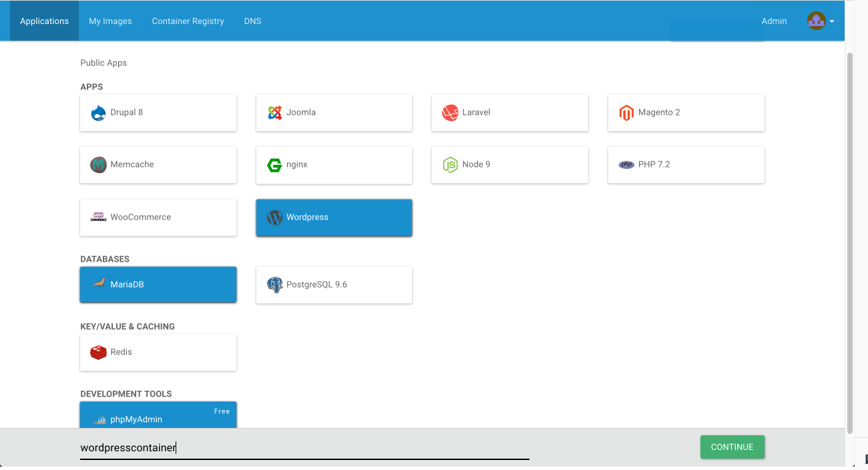This screenshot has width=868, height=470.
Task: Click the KEY/VALUE & CACHING label
Action: (x=128, y=326)
